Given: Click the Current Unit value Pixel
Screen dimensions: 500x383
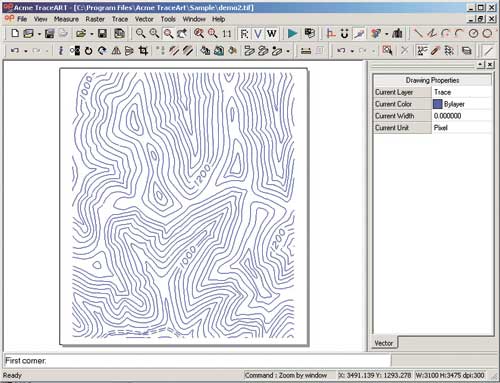Looking at the screenshot, I should tap(440, 128).
